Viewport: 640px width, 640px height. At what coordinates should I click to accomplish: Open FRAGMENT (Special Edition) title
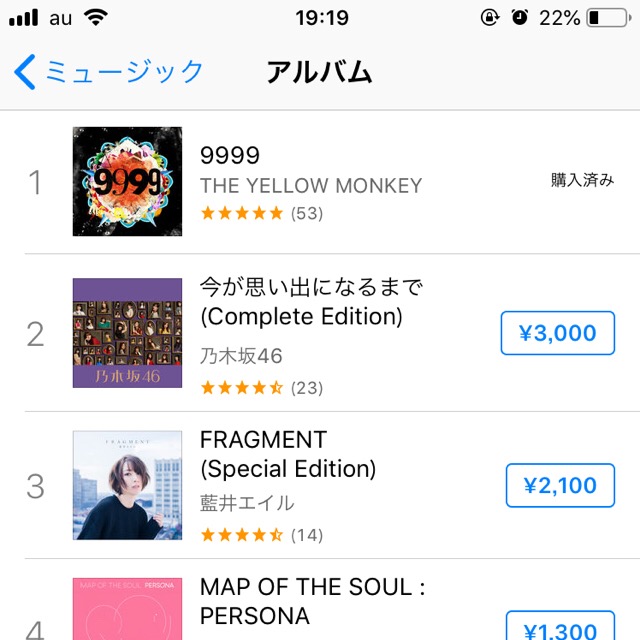288,454
